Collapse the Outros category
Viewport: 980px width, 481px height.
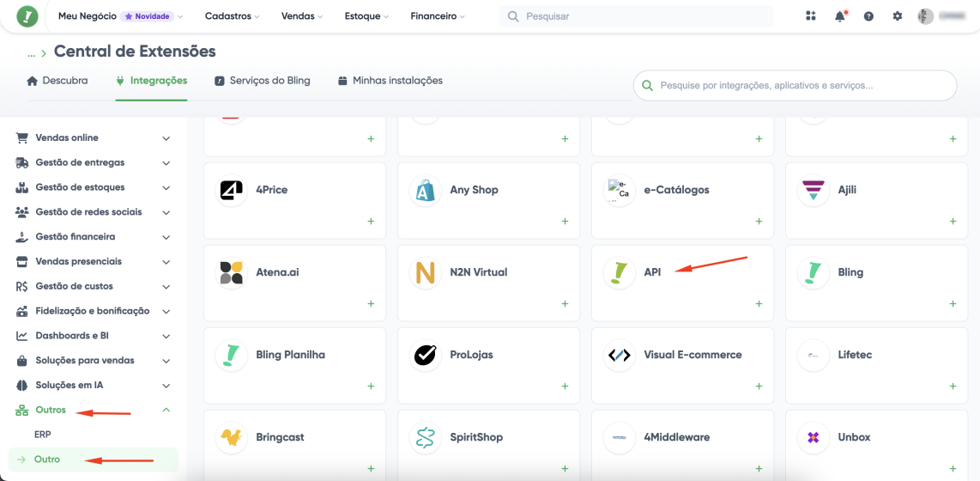point(94,411)
